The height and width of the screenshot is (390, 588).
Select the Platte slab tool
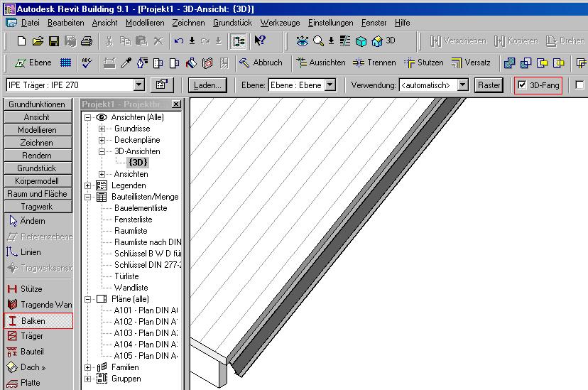pos(23,383)
